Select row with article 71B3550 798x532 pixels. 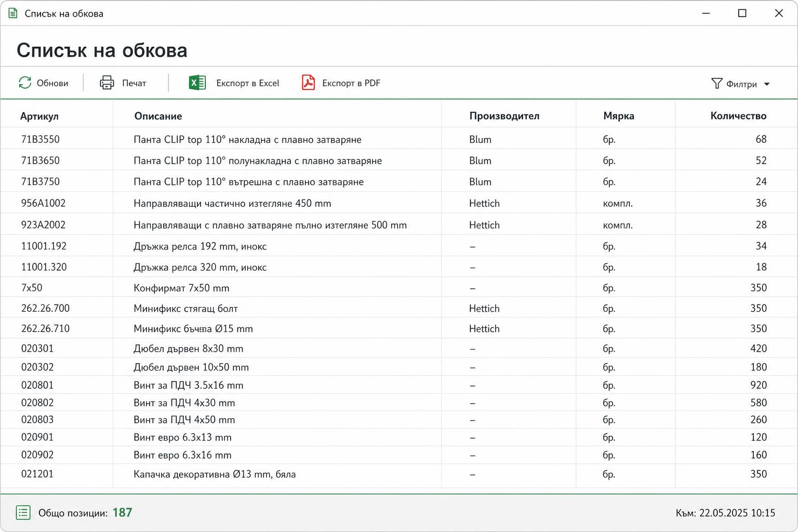[x=399, y=139]
